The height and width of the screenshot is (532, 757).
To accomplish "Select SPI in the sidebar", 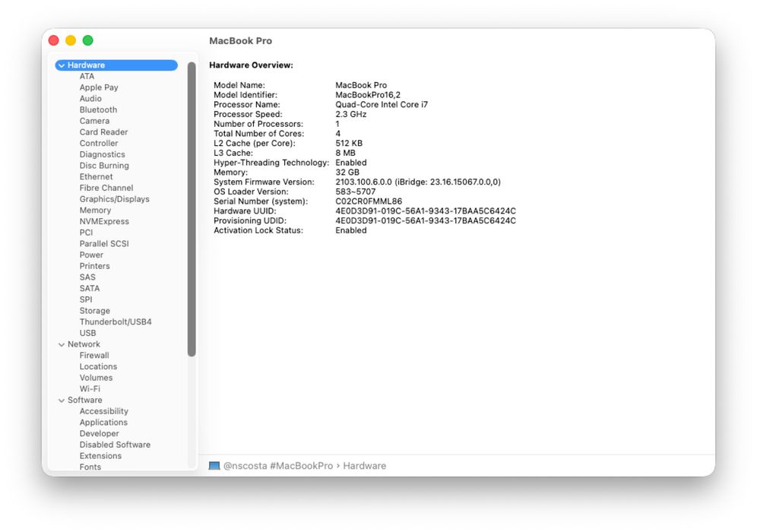I will pos(85,299).
